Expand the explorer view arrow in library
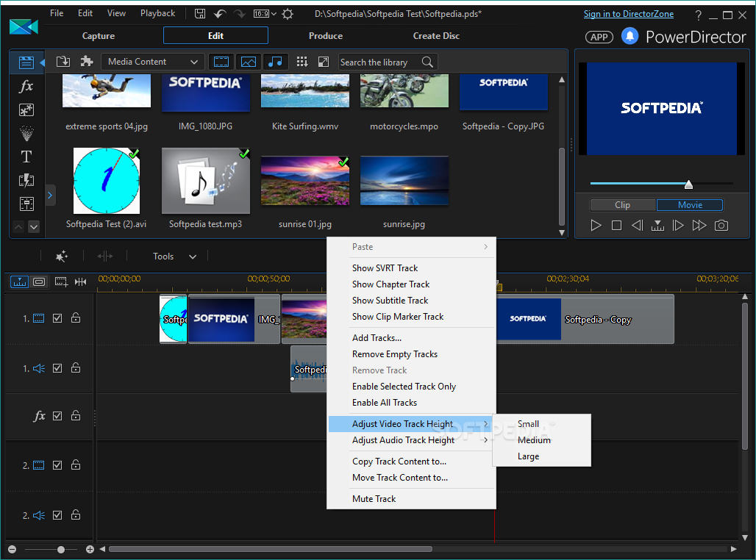The image size is (756, 560). pos(50,195)
